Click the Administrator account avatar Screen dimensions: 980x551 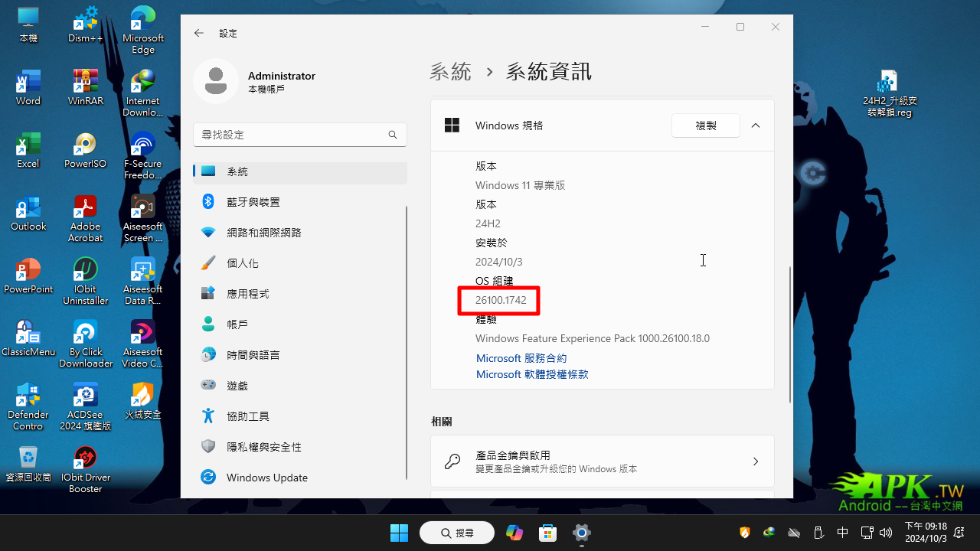(216, 81)
